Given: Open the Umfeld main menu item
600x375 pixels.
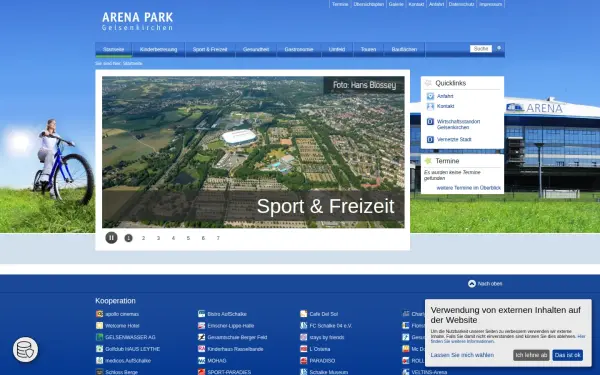Looking at the screenshot, I should tap(337, 49).
